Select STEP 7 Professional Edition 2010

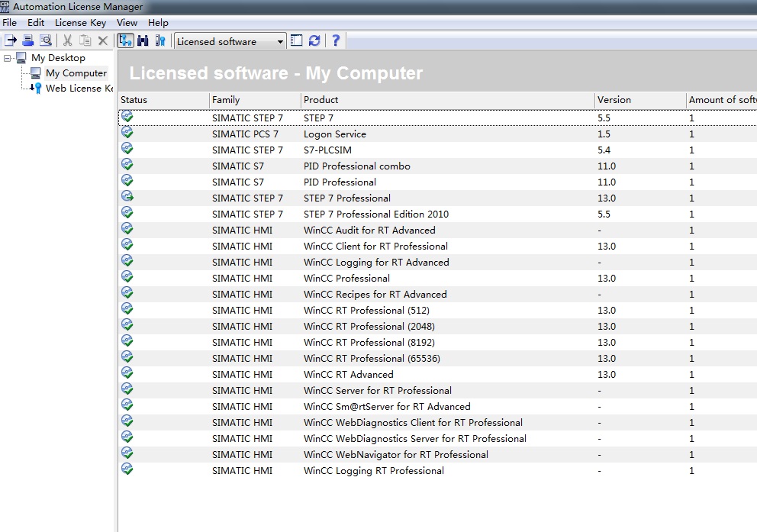pyautogui.click(x=376, y=214)
